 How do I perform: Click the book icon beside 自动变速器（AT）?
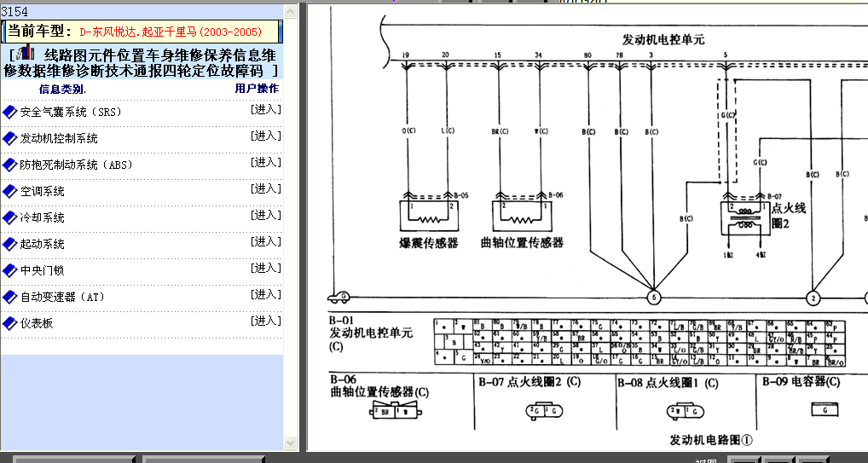10,298
